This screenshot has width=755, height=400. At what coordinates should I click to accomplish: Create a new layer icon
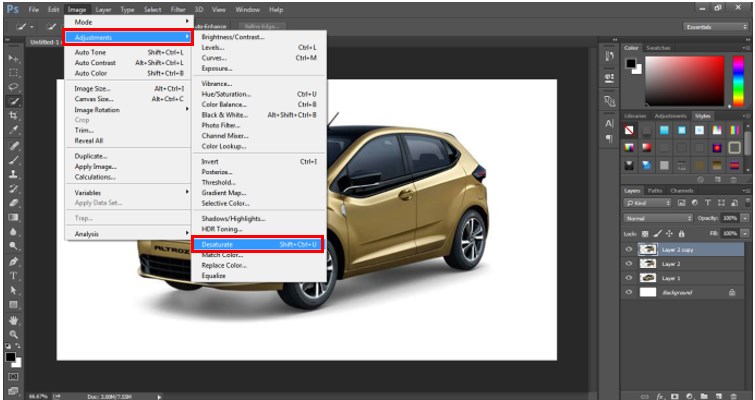tap(718, 396)
